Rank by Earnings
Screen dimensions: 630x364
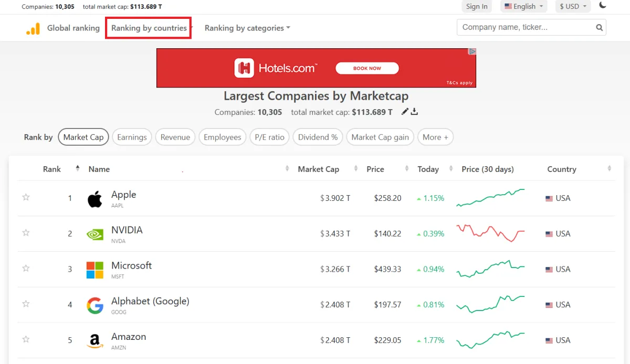coord(132,137)
